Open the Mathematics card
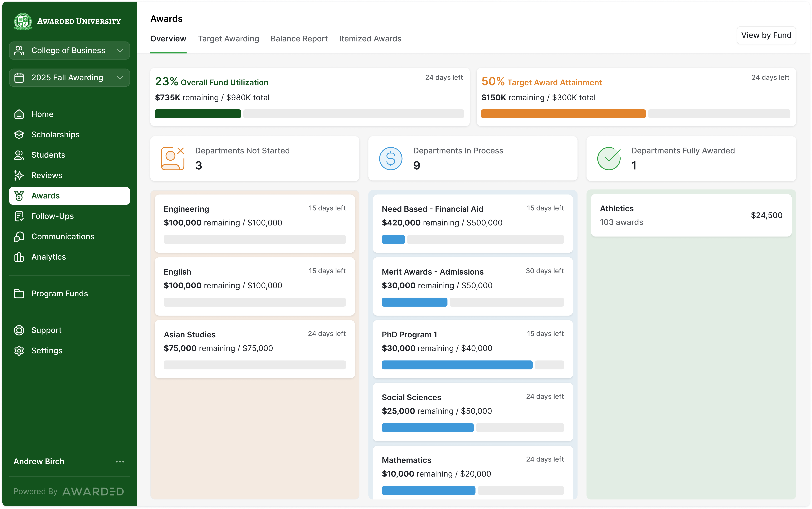This screenshot has height=509, width=812. [473, 473]
